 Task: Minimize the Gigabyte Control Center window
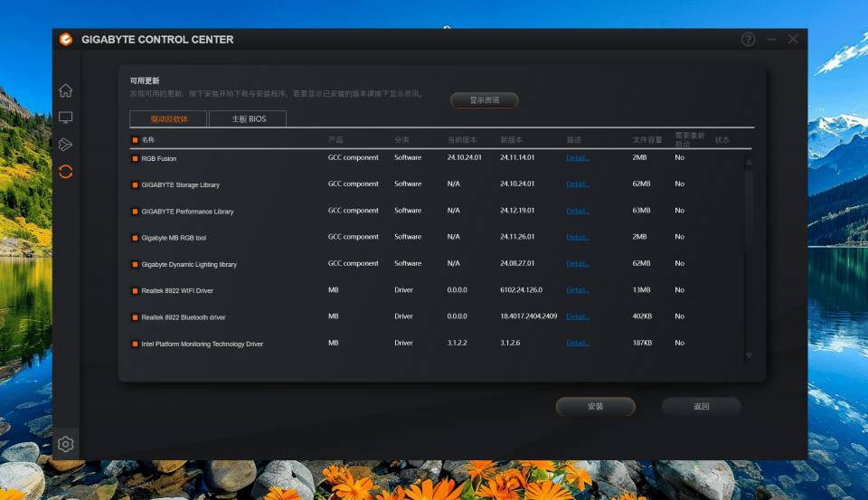tap(771, 40)
